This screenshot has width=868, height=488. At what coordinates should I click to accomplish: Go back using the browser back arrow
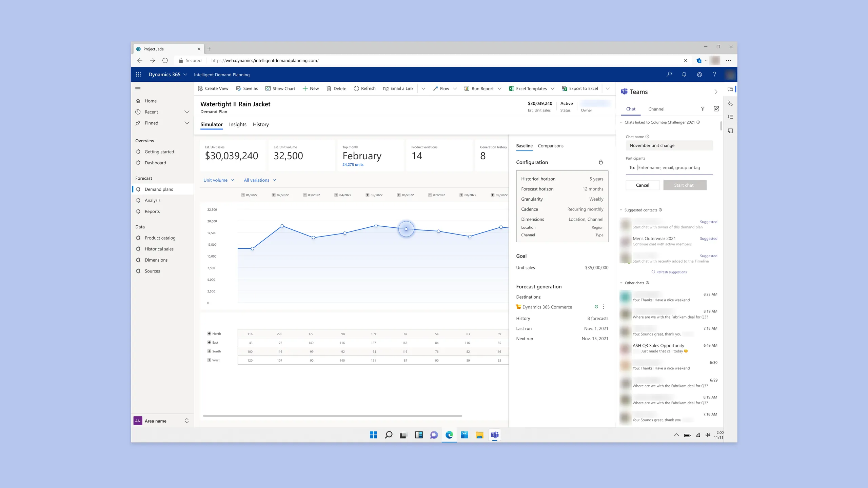click(140, 60)
